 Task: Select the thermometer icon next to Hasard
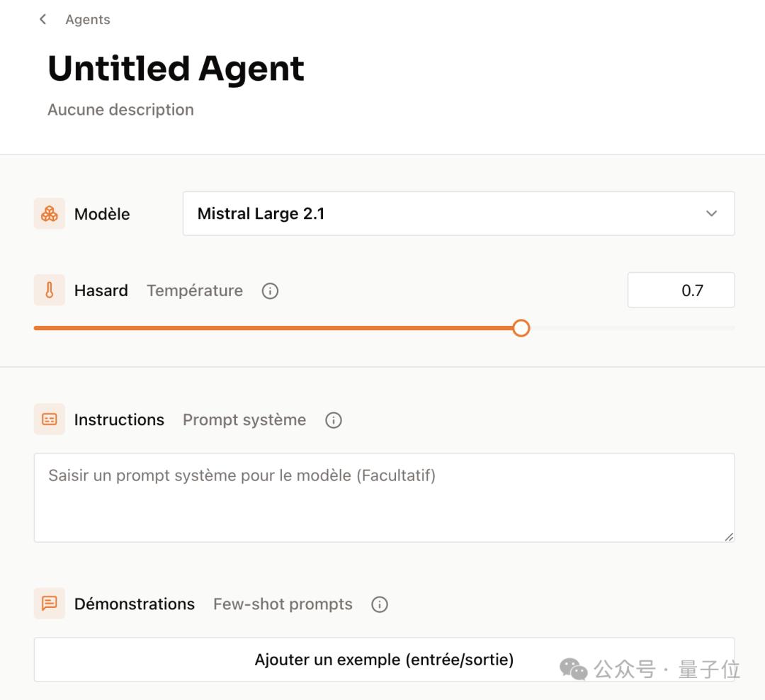point(47,290)
